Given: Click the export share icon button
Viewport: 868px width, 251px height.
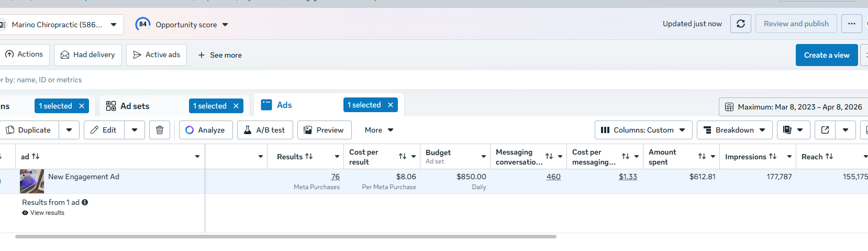Looking at the screenshot, I should point(825,130).
